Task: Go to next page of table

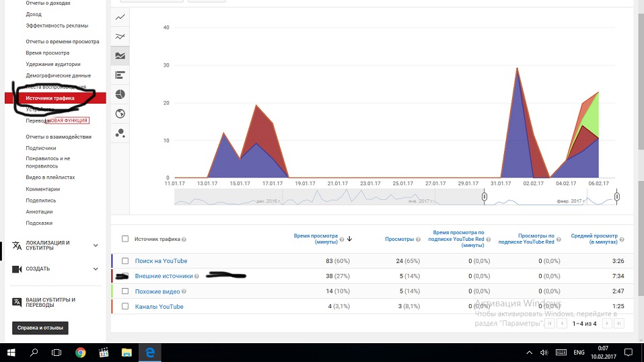Action: pos(607,324)
